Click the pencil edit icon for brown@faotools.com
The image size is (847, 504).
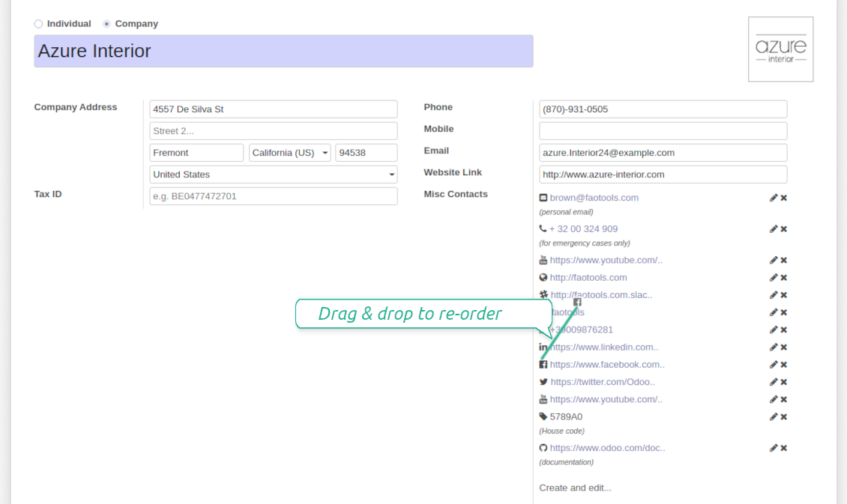(x=773, y=198)
